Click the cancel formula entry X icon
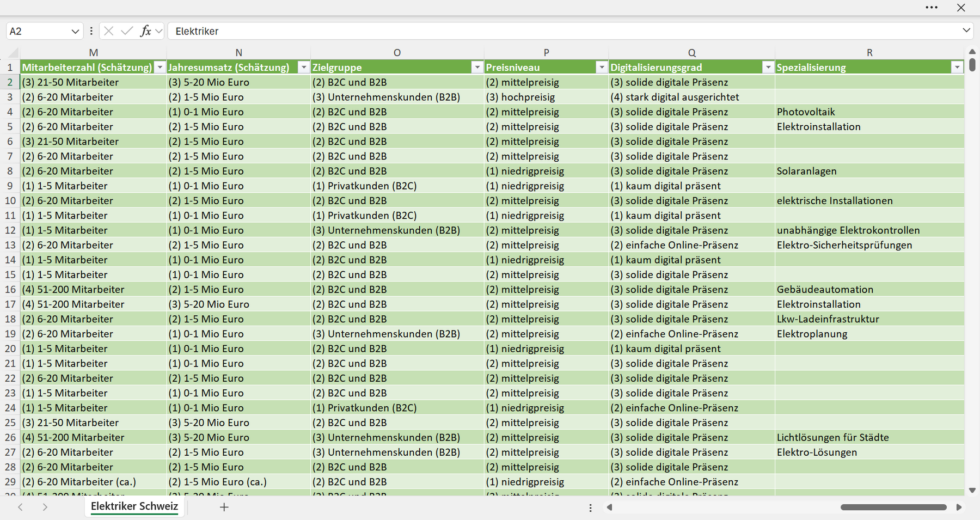This screenshot has width=980, height=520. pos(108,31)
